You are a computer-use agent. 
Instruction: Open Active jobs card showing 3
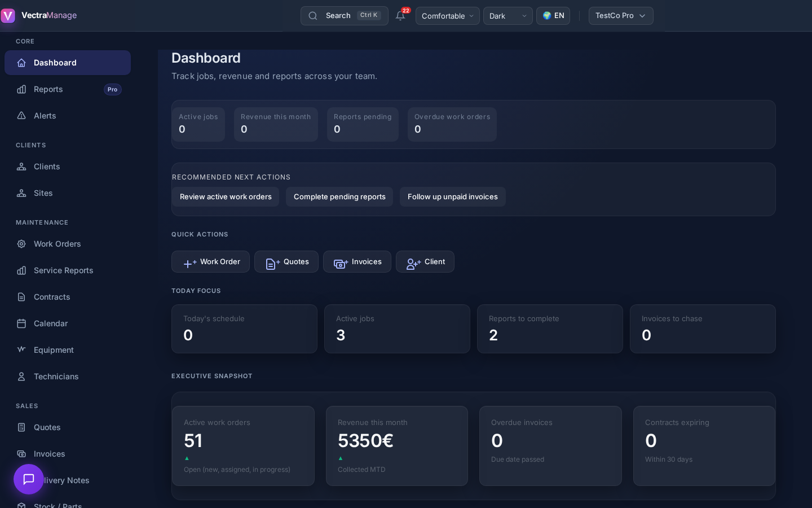[x=397, y=329]
